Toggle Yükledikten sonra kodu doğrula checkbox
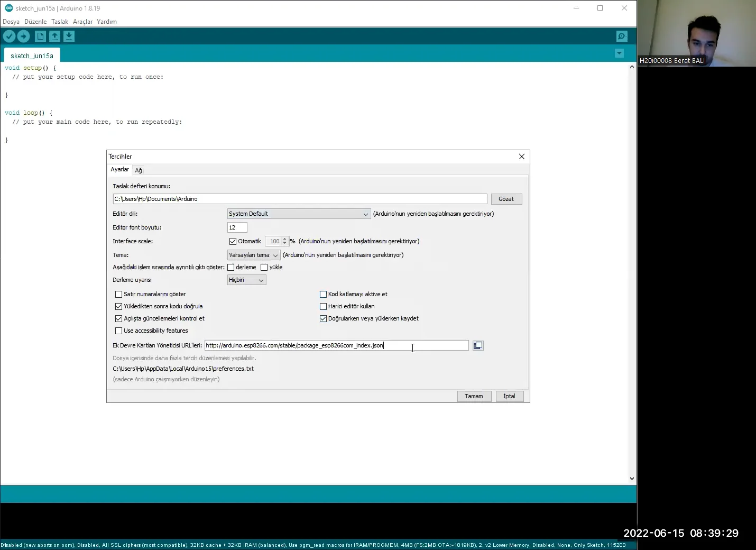 (x=118, y=306)
